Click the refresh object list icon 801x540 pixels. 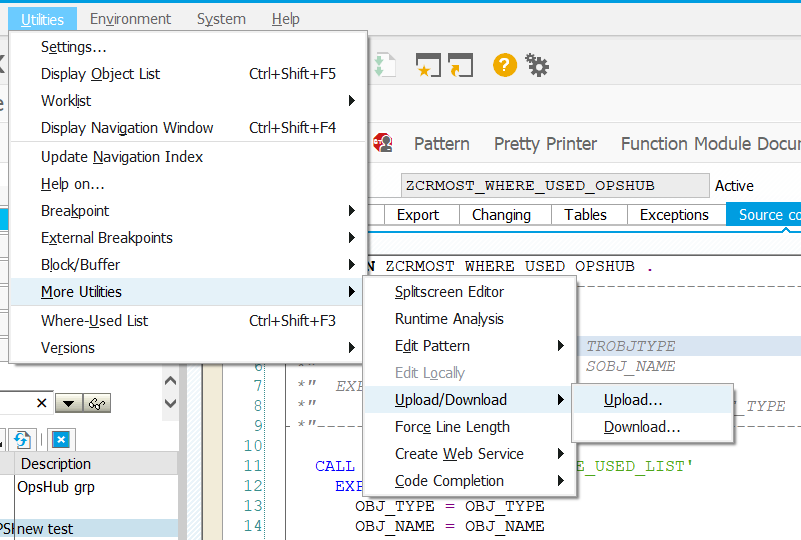click(23, 439)
